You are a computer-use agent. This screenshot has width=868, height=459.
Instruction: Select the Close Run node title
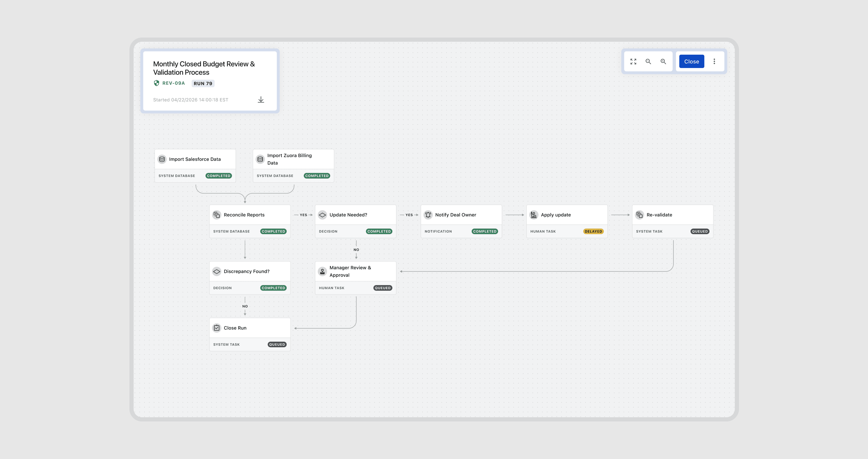[x=235, y=328]
